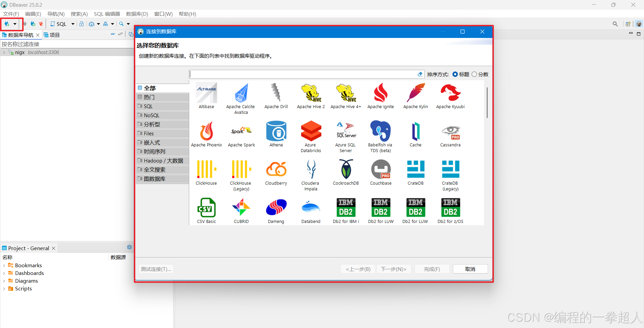Viewport: 644px width, 328px height.
Task: Choose the Athena driver icon
Action: [x=276, y=131]
